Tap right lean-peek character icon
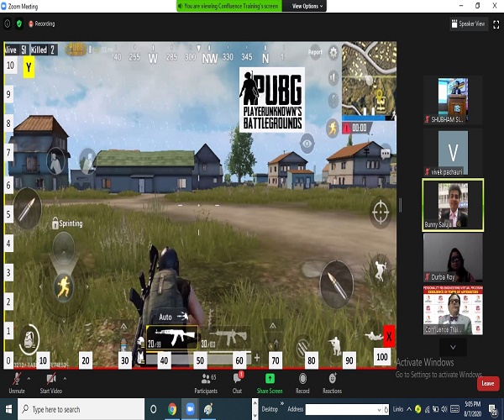This screenshot has height=420, width=504. coord(88,161)
